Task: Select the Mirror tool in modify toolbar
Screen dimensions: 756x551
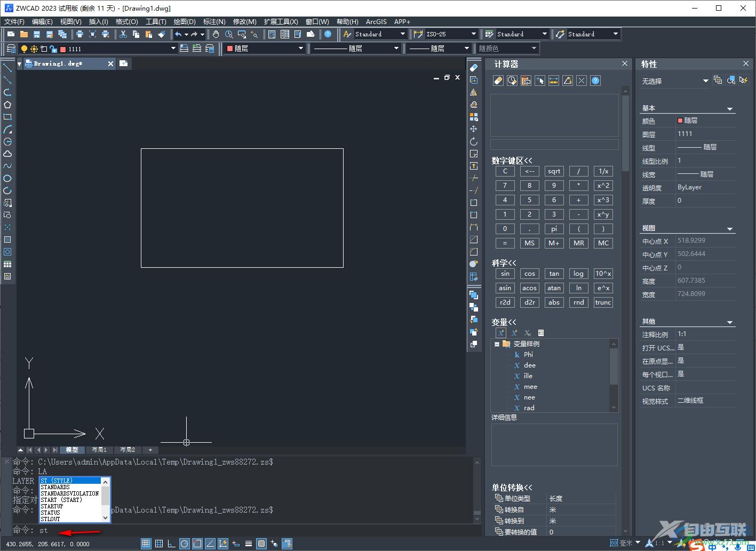Action: [x=474, y=92]
